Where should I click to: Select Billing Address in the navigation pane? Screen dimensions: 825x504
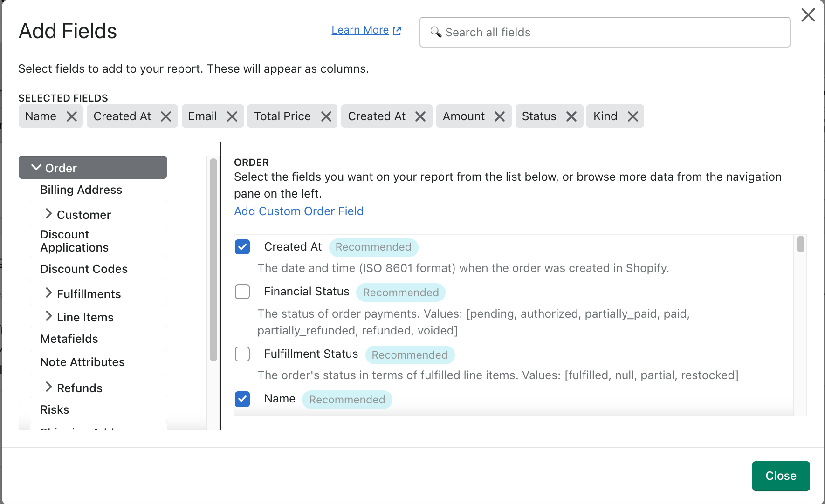[x=81, y=190]
